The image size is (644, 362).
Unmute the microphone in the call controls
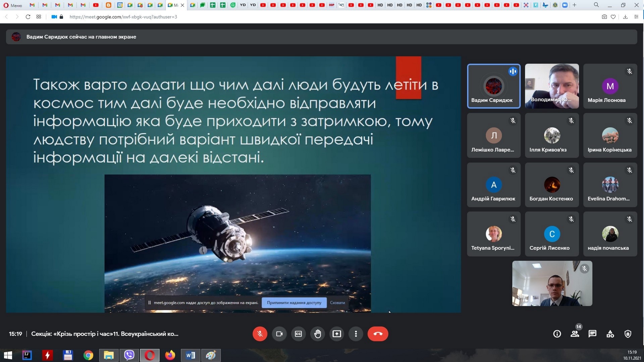pyautogui.click(x=260, y=334)
